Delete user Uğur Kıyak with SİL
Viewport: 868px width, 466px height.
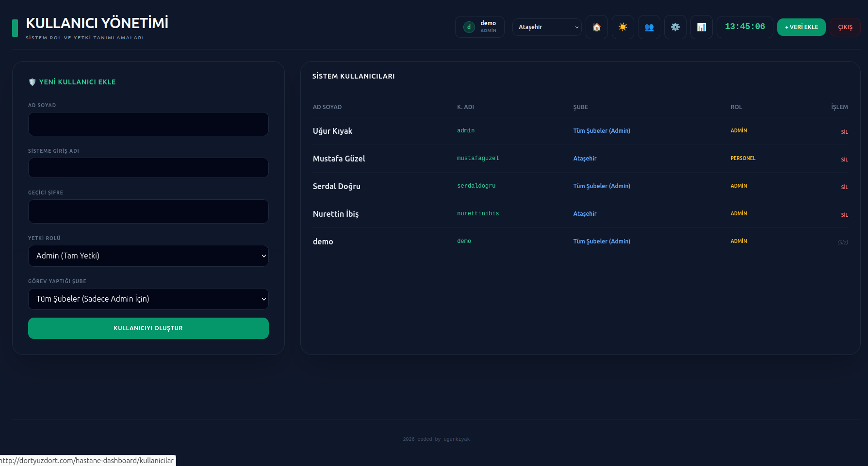click(844, 132)
